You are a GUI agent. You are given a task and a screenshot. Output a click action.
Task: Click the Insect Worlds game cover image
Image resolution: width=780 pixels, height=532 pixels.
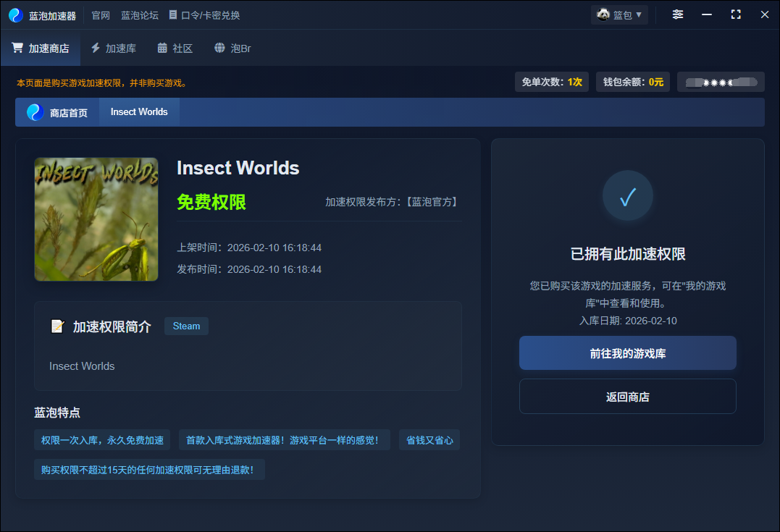coord(96,219)
